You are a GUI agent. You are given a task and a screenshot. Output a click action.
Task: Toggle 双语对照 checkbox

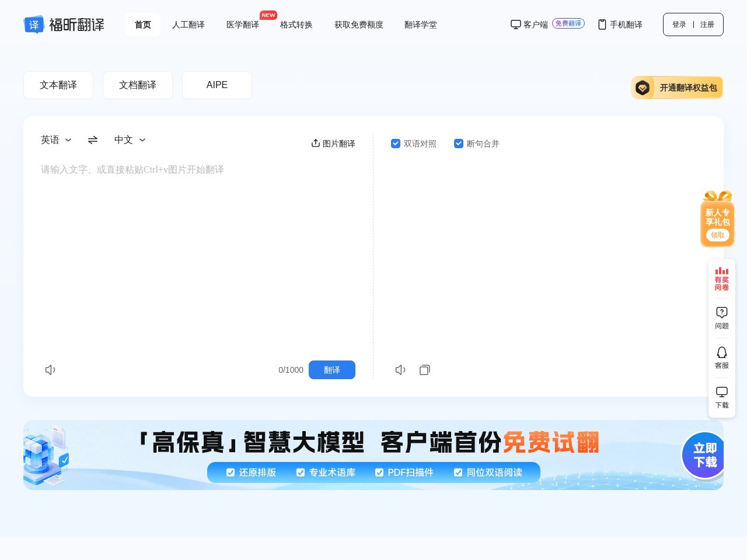tap(396, 143)
